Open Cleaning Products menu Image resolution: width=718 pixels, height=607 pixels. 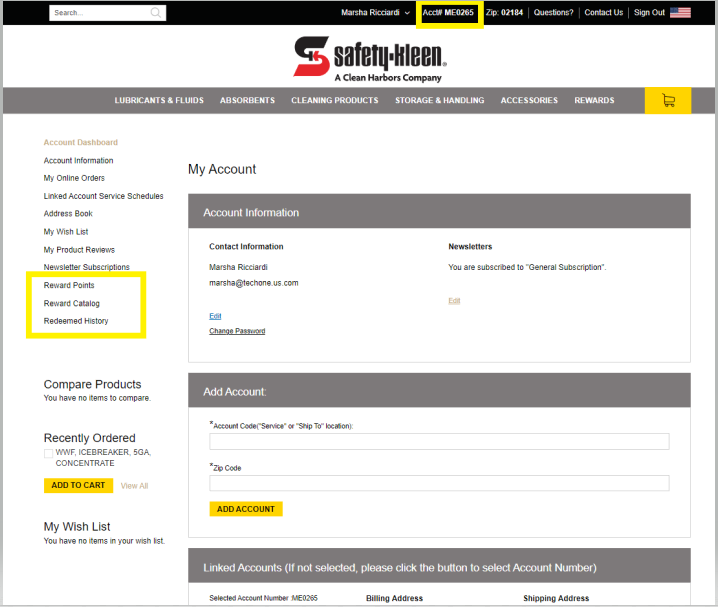[335, 100]
